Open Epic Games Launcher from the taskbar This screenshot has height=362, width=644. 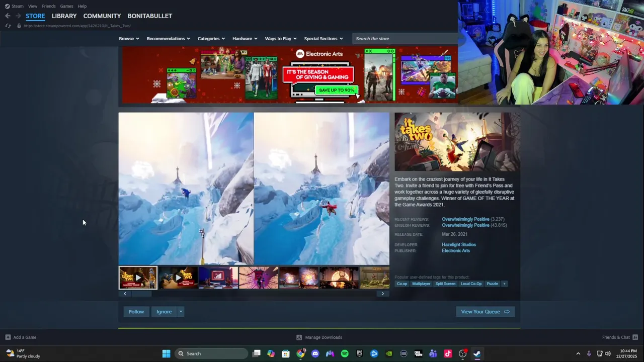pyautogui.click(x=359, y=353)
